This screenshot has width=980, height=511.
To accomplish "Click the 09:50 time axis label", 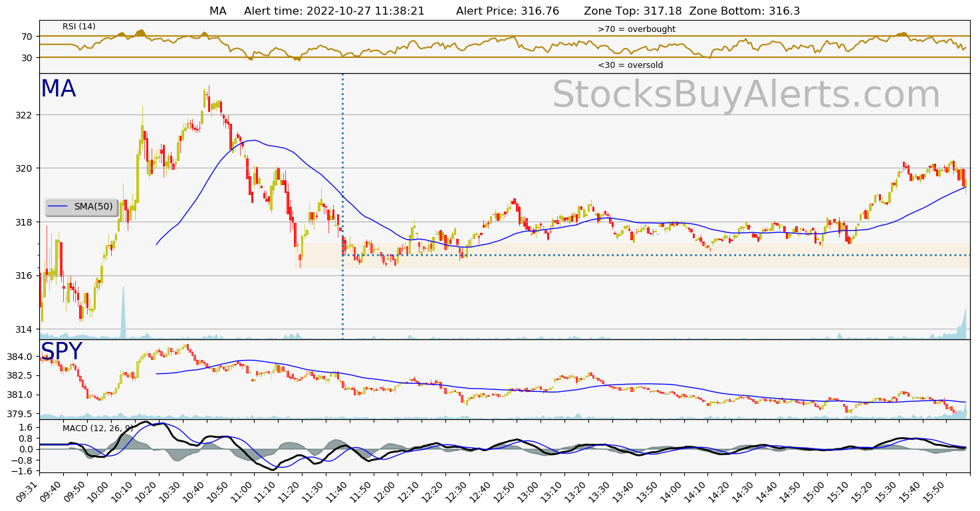I will pyautogui.click(x=75, y=491).
